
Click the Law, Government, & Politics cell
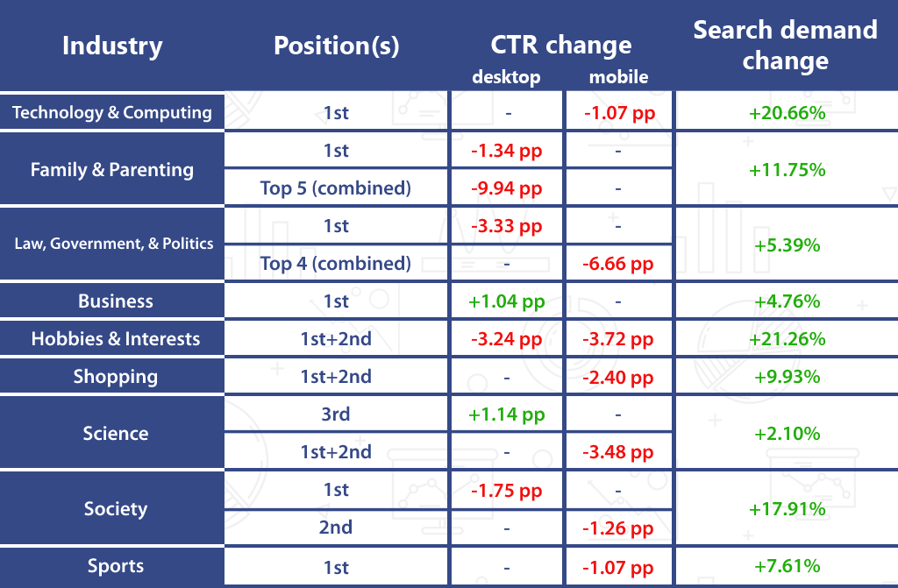pyautogui.click(x=114, y=244)
